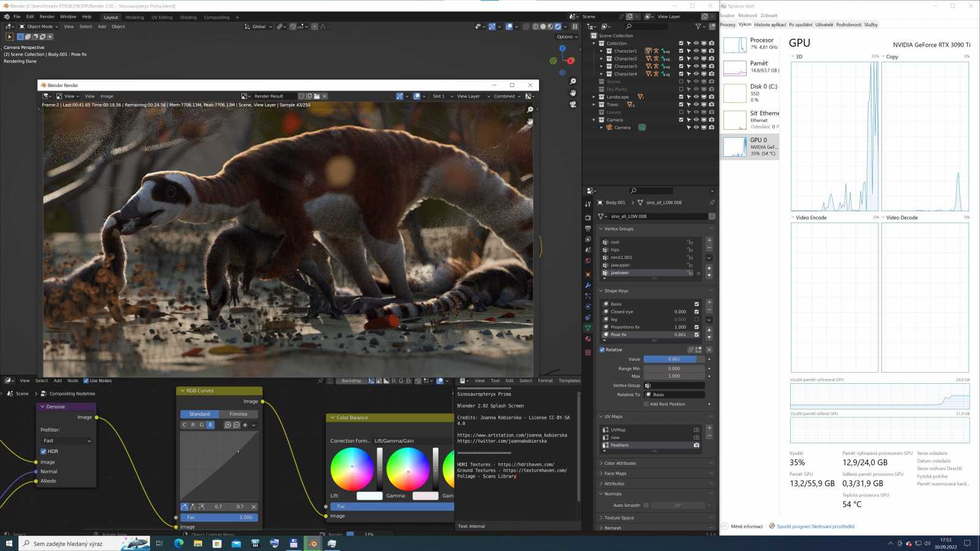
Task: Open Prefilter Fast dropdown in Denoise node
Action: 67,441
